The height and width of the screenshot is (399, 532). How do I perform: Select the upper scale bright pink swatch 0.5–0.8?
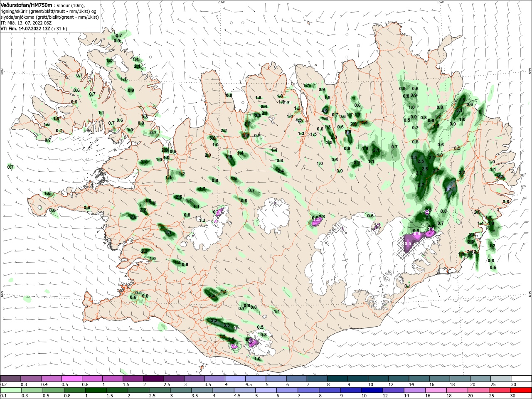[x=72, y=379]
